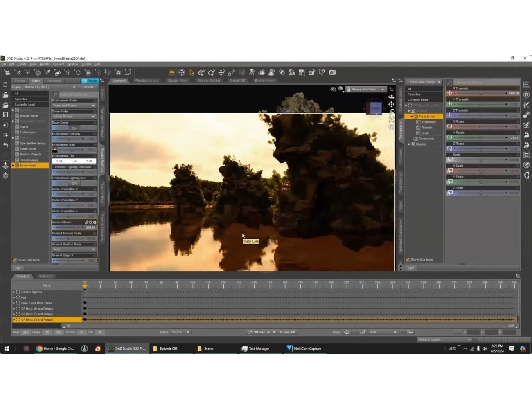
Task: Select the Node Selection arrow tool
Action: point(191,72)
